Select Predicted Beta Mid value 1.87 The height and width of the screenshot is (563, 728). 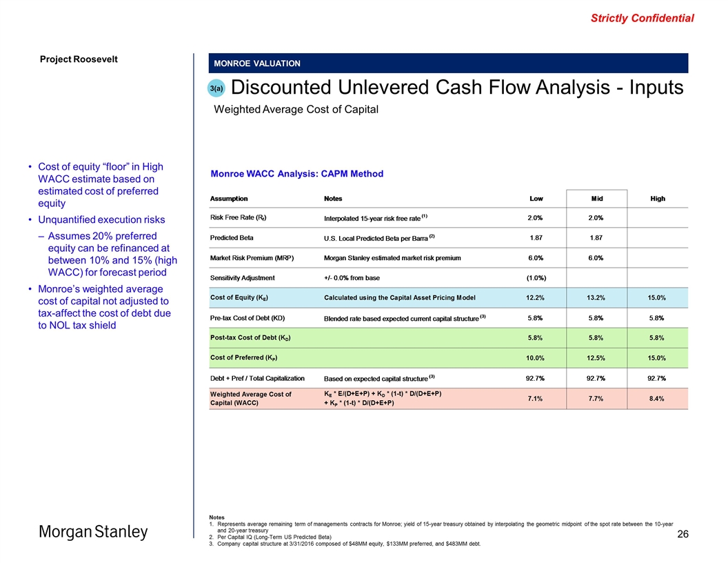coord(596,237)
